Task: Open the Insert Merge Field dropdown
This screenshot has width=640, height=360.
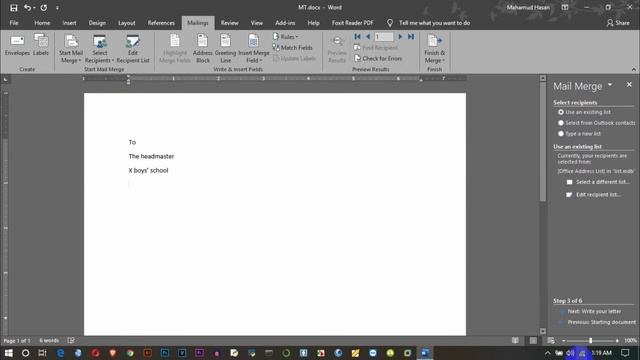Action: [253, 49]
